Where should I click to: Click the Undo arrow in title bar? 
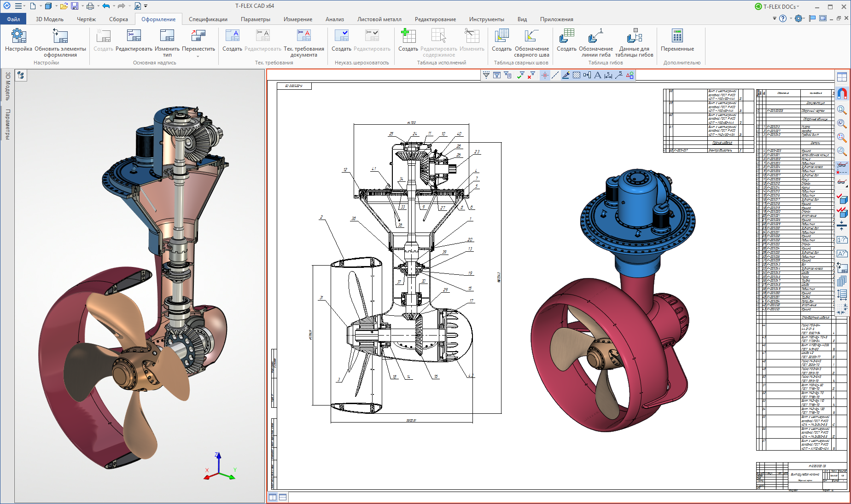(106, 6)
